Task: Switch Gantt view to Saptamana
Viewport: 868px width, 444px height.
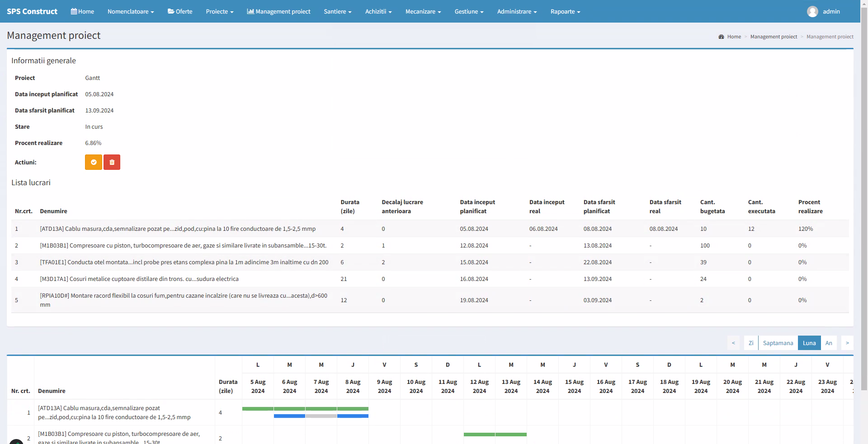Action: coord(778,343)
